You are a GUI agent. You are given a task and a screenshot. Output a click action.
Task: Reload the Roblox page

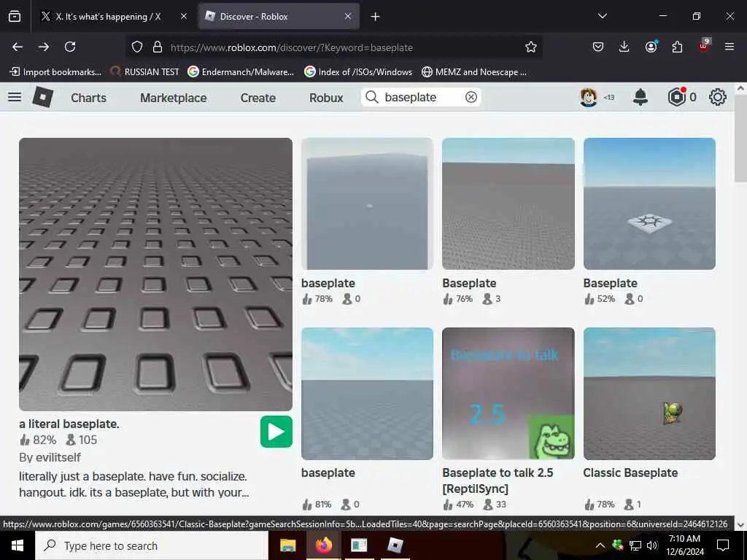[70, 47]
